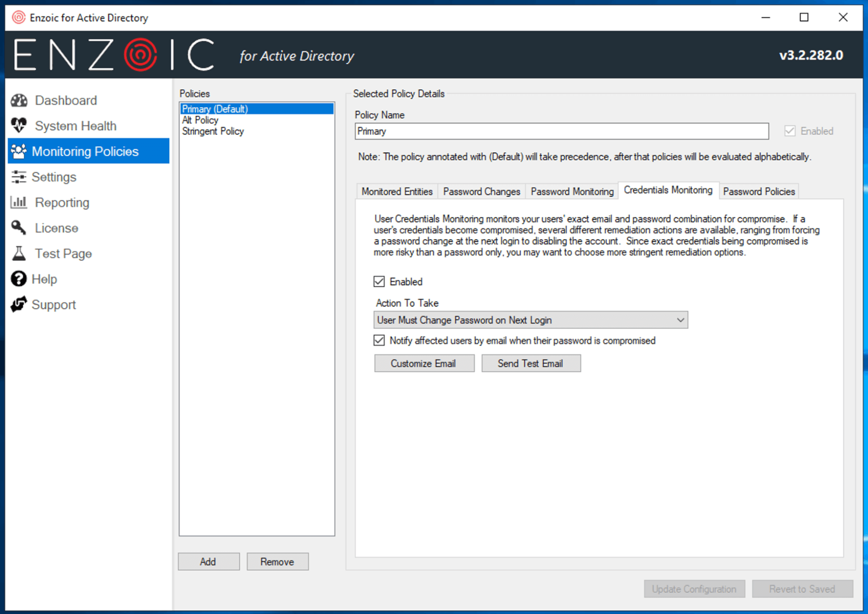Click the License key icon

pyautogui.click(x=19, y=228)
